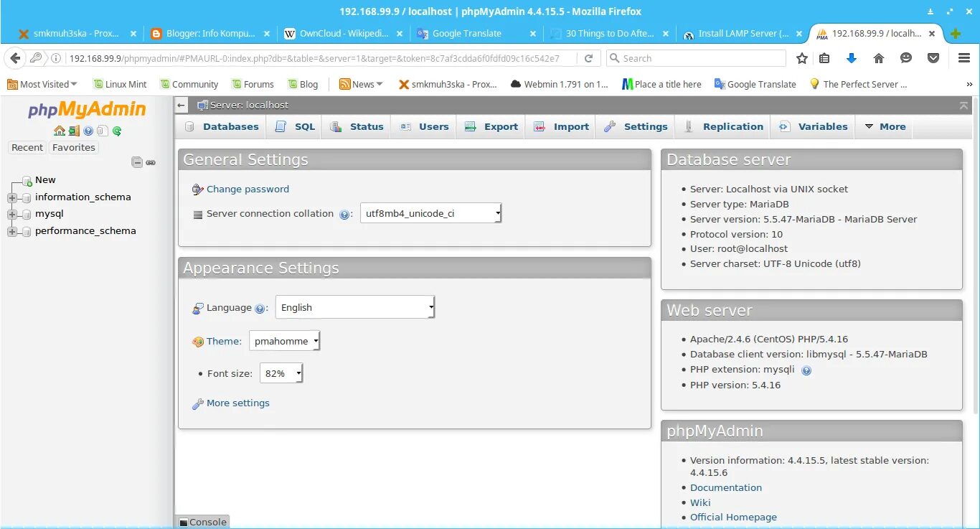
Task: Click the New database icon in tree
Action: pyautogui.click(x=27, y=180)
